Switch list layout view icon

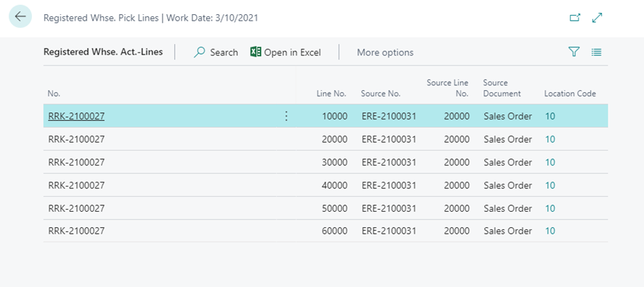point(596,52)
